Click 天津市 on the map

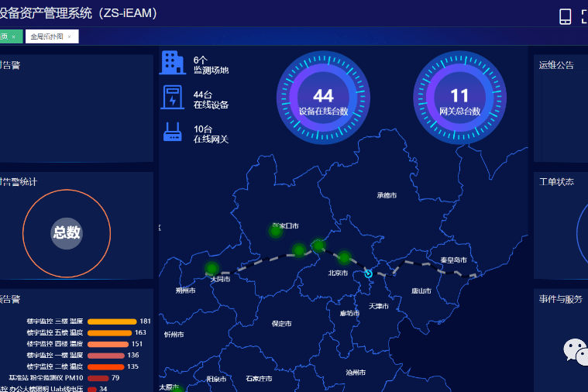point(379,307)
